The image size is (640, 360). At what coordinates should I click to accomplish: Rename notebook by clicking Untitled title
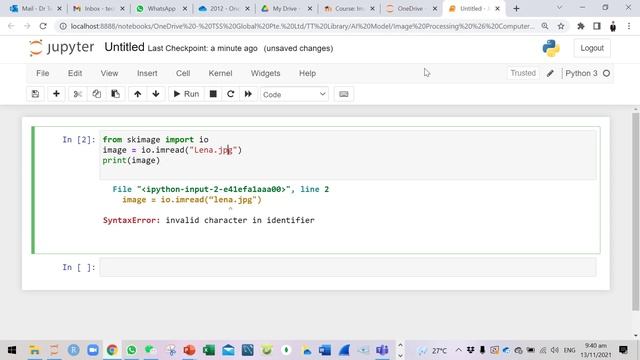click(124, 47)
